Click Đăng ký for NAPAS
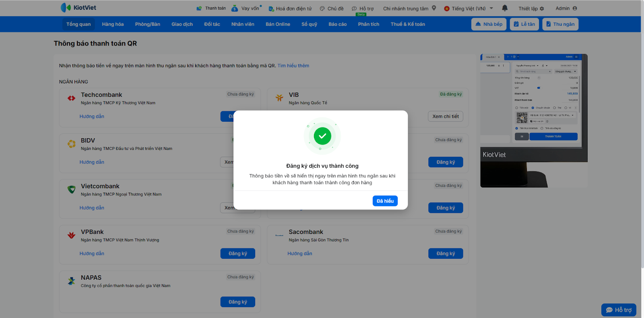 coord(238,302)
